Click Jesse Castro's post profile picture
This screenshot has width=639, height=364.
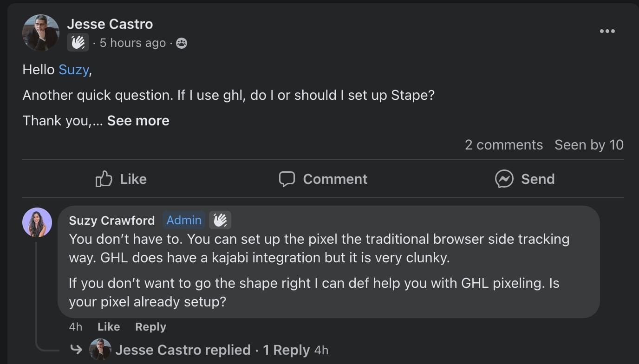(x=41, y=32)
